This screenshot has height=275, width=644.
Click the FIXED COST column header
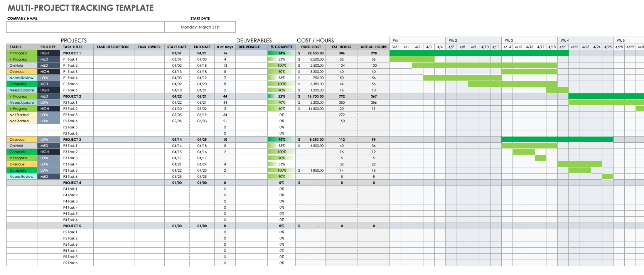point(311,47)
